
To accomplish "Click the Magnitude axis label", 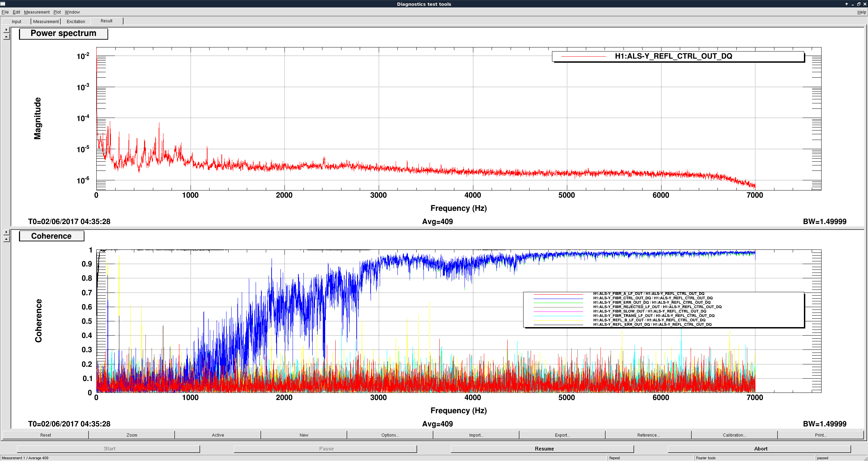I will [37, 118].
